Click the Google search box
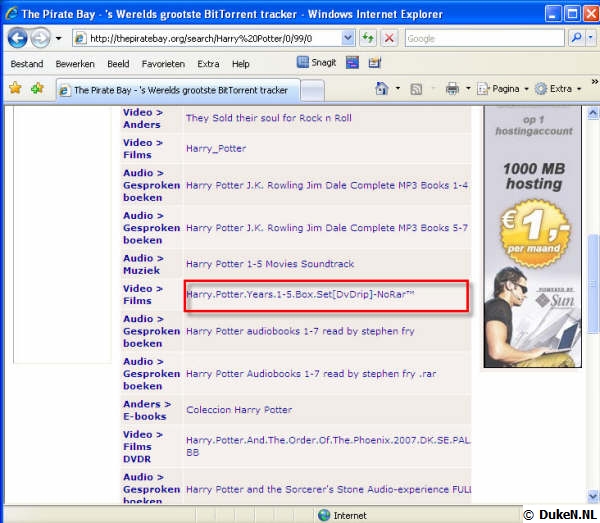 click(x=484, y=38)
